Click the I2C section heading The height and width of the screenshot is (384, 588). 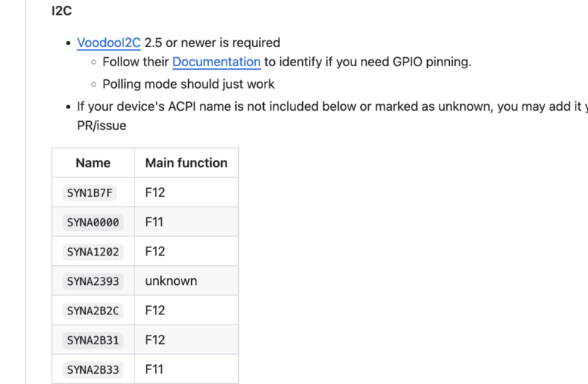coord(62,12)
